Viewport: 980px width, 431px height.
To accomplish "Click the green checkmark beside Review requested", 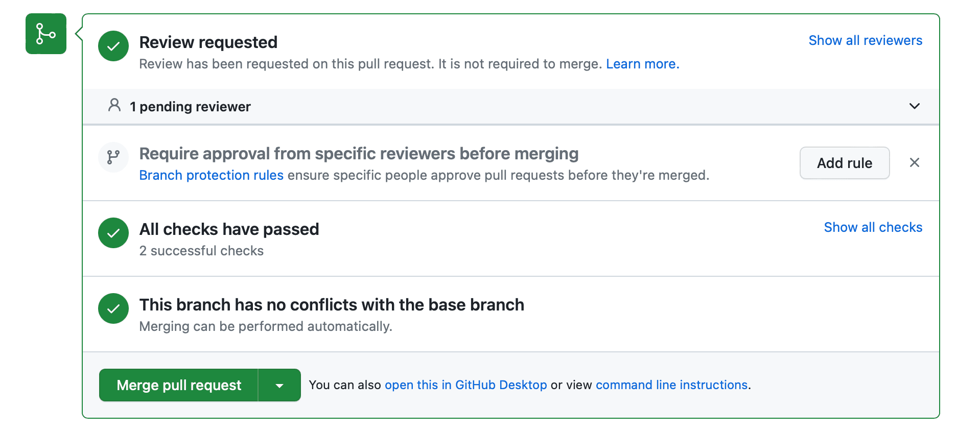I will pyautogui.click(x=113, y=46).
